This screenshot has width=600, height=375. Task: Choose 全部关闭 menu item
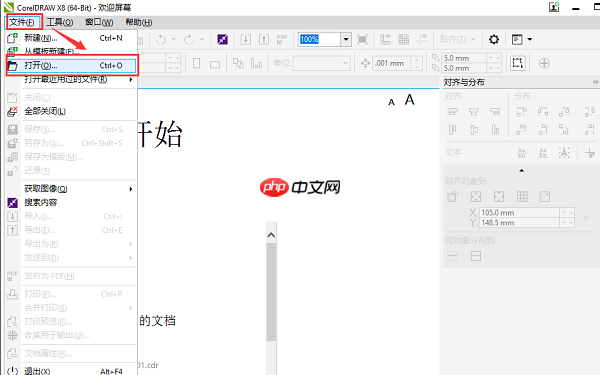(72, 111)
